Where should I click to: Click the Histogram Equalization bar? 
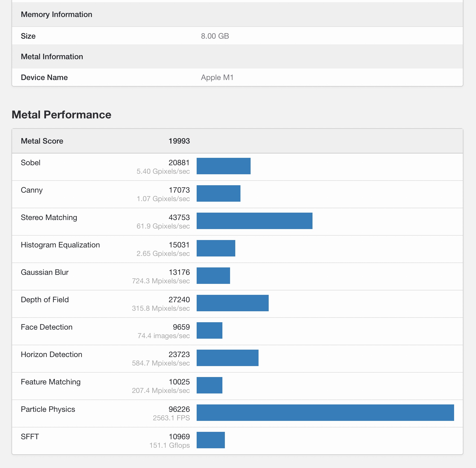pos(216,248)
